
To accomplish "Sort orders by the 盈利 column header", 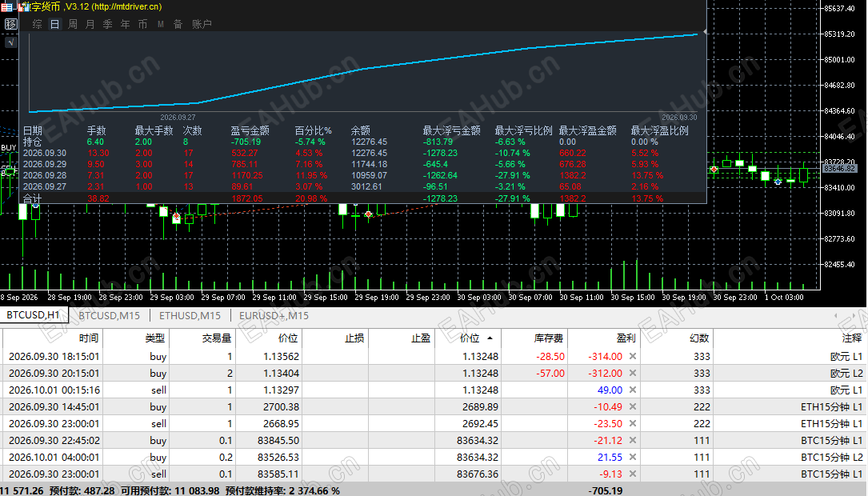I will point(604,338).
